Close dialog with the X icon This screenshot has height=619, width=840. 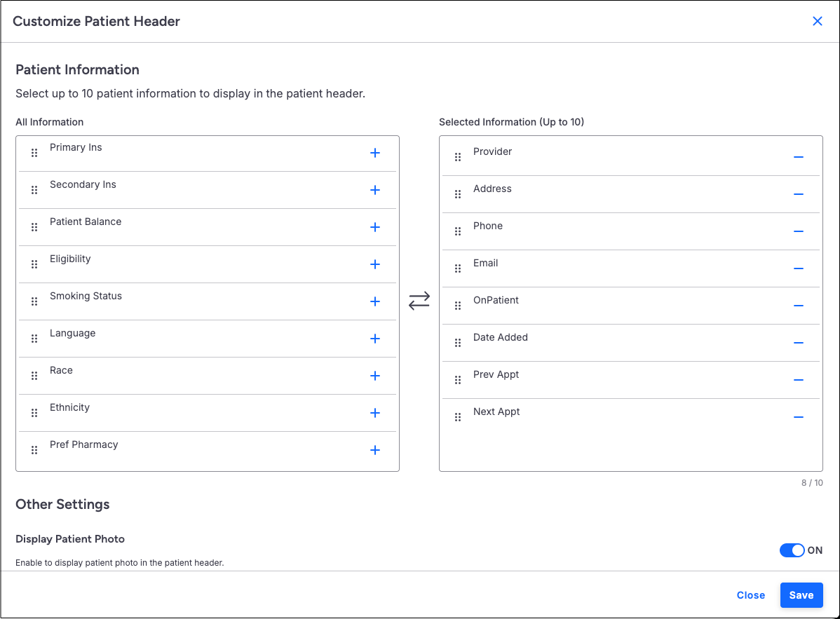818,21
